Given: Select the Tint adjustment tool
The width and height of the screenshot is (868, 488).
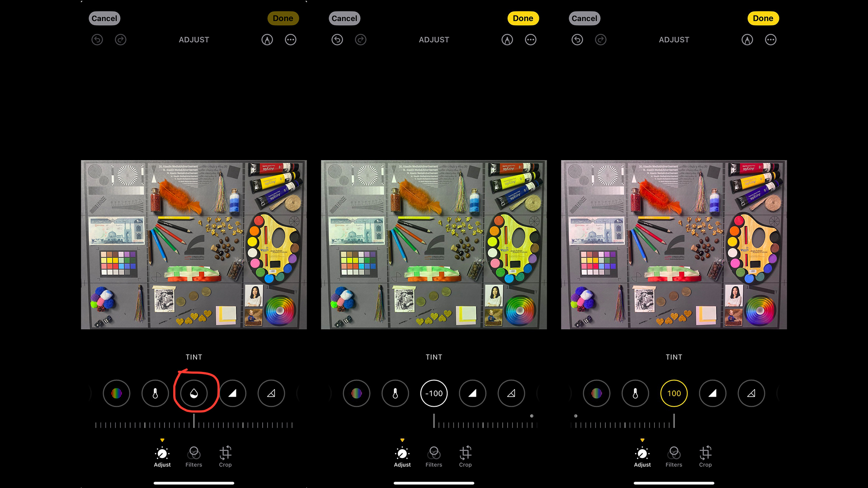Looking at the screenshot, I should tap(194, 393).
